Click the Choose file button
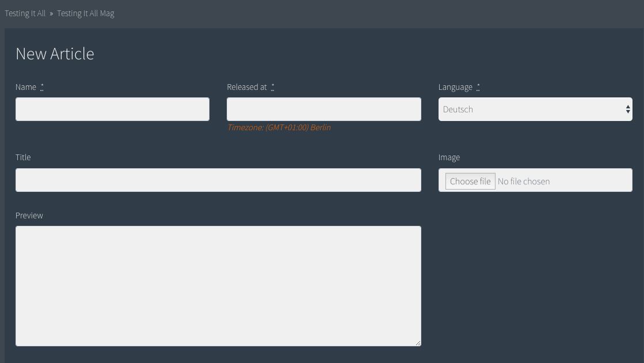Viewport: 644px width, 363px height. pos(470,181)
